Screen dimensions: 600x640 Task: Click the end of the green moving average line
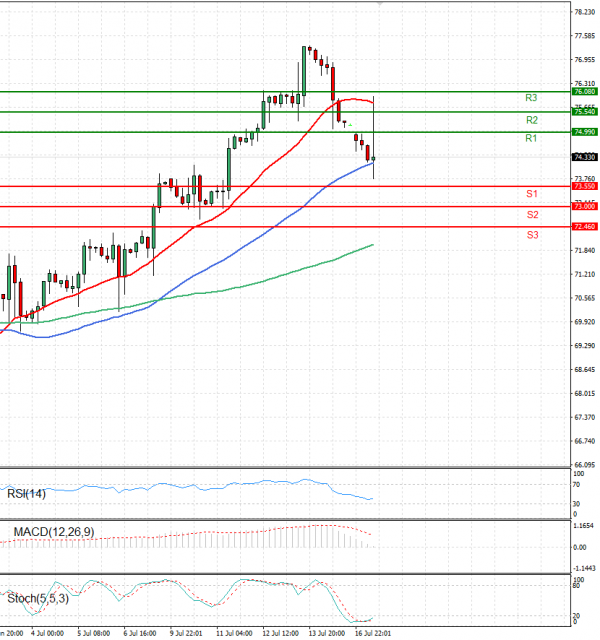click(x=373, y=245)
